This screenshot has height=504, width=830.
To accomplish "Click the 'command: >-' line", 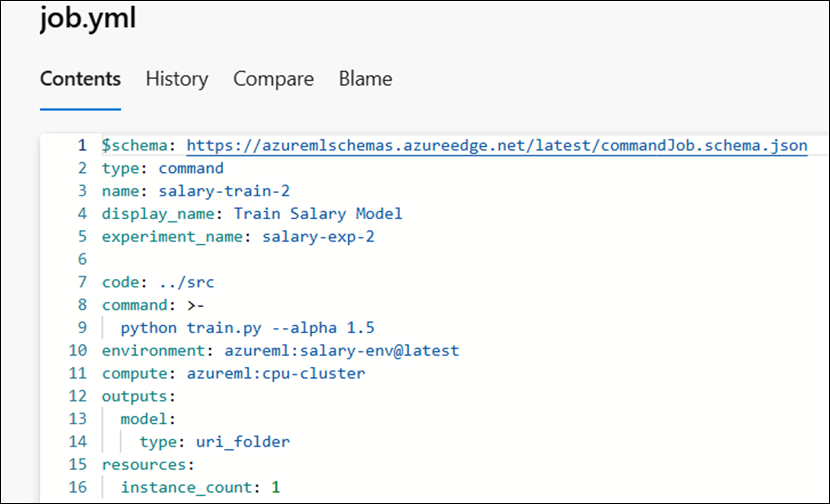I will (x=153, y=305).
